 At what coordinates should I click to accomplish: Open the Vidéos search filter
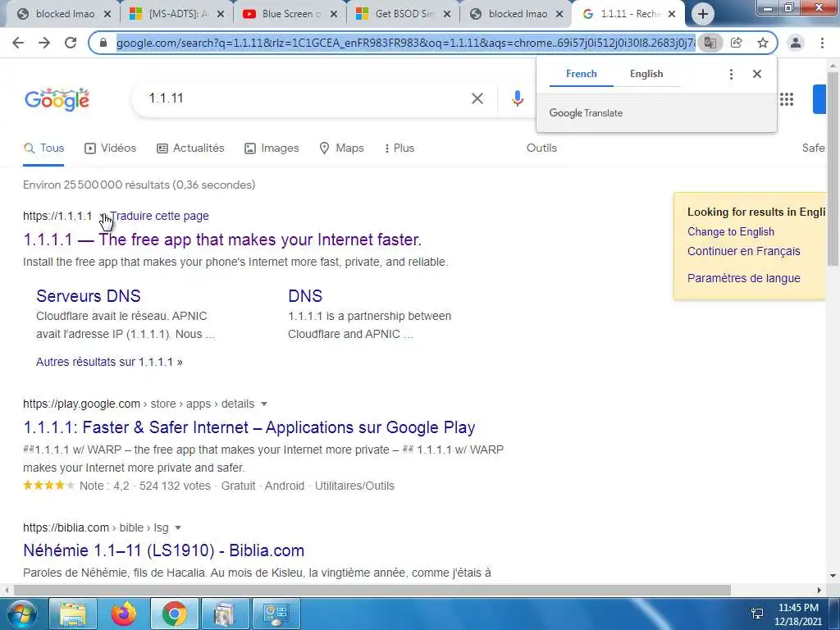[x=111, y=148]
